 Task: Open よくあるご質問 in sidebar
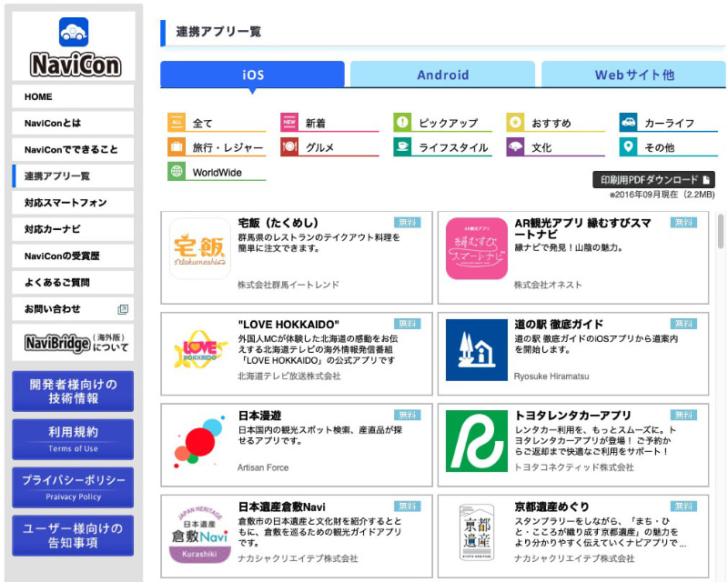point(73,282)
